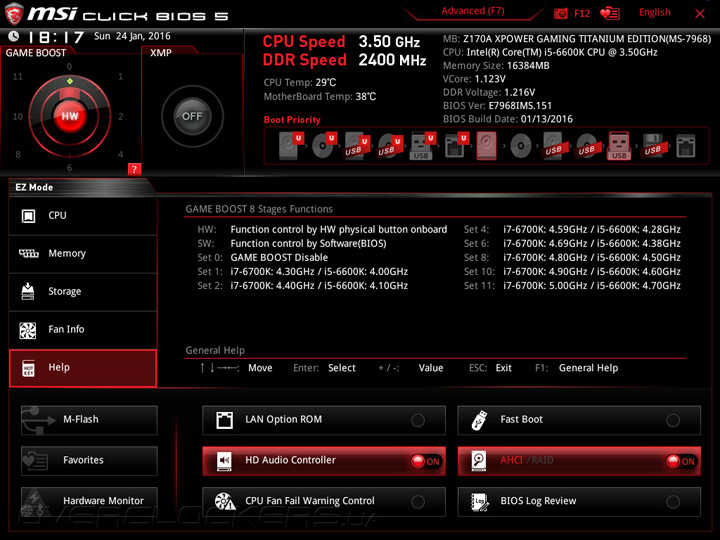Click the MotherBoard Temp 38°C reading
This screenshot has width=720, height=540.
[320, 97]
